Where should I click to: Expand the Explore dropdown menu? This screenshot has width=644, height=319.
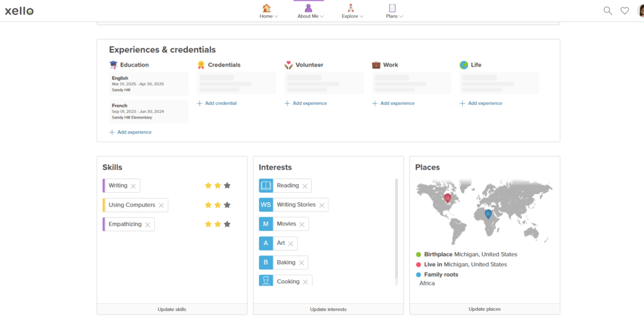[x=352, y=11]
